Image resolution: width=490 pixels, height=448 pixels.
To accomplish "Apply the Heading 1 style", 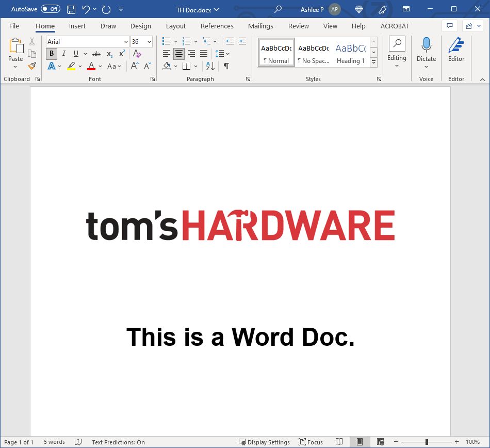I will coord(350,52).
